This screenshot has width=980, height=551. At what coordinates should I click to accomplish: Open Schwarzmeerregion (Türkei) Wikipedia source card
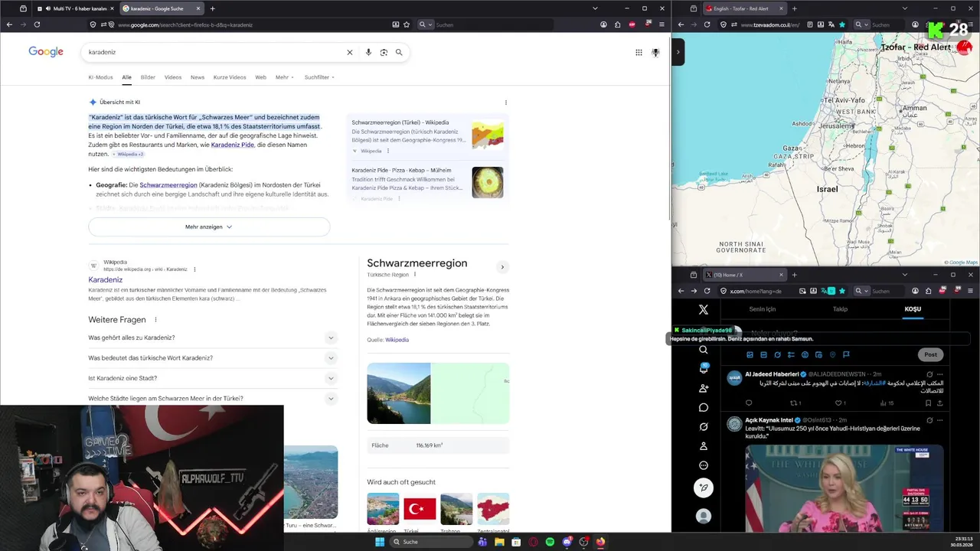pyautogui.click(x=427, y=135)
